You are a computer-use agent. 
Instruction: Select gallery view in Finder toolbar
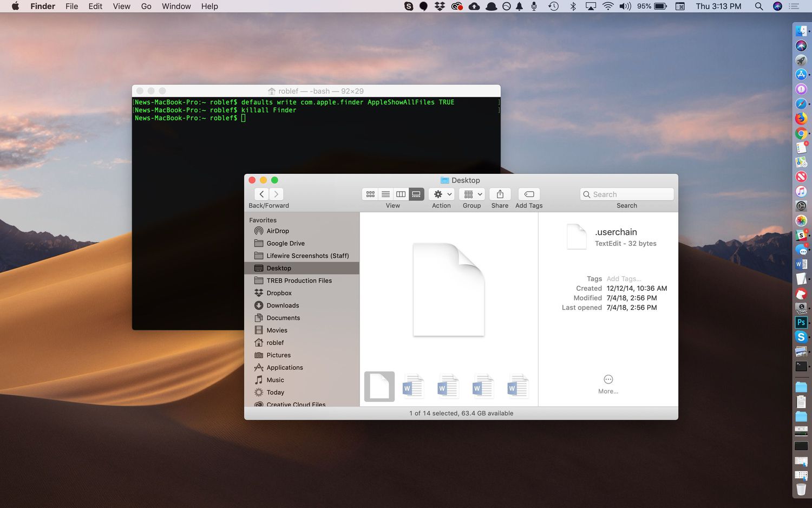(416, 194)
